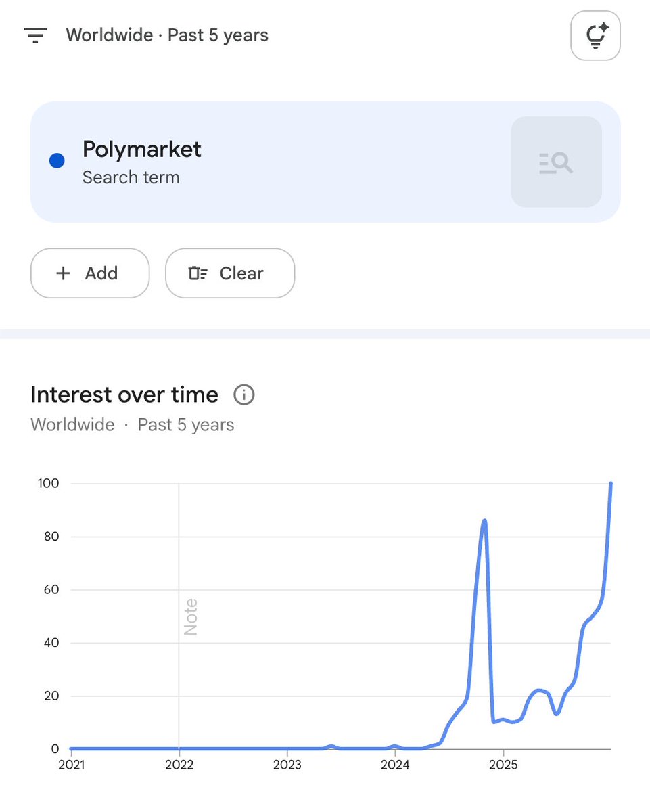Click the Interest over time heading
The height and width of the screenshot is (812, 650).
(x=124, y=394)
